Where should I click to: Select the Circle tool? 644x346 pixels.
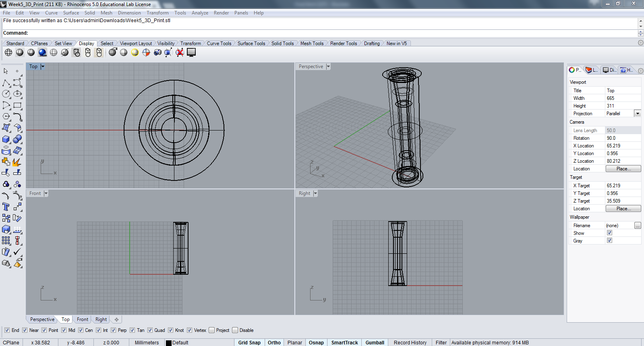6,94
